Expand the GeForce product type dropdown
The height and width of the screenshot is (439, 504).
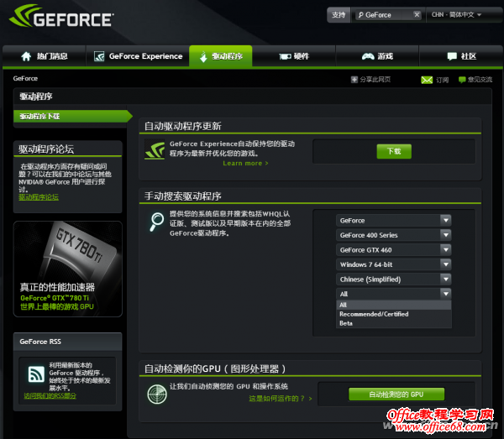coord(393,221)
